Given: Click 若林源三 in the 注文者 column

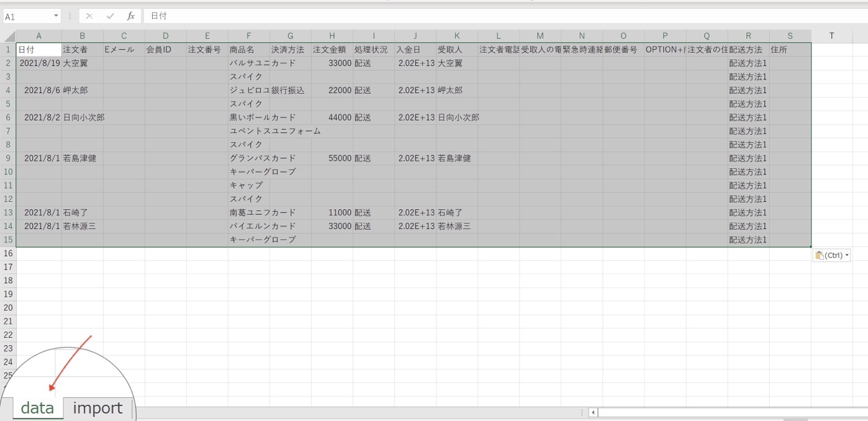Looking at the screenshot, I should (83, 227).
